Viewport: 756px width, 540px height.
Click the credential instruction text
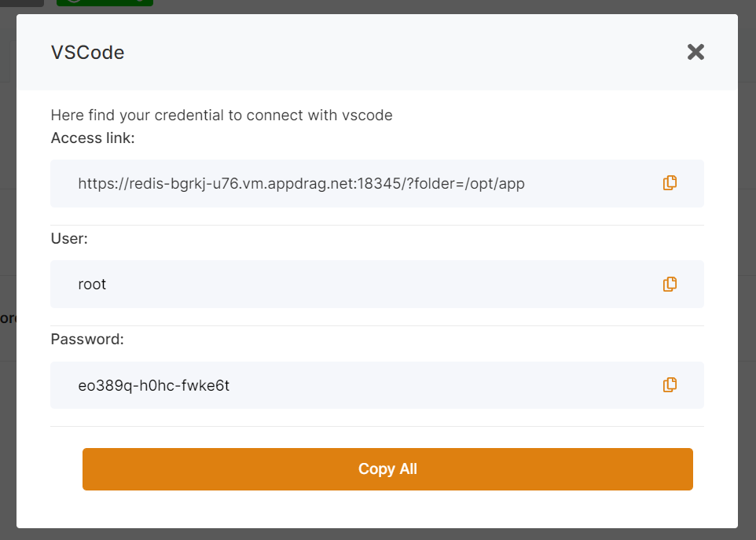(x=221, y=115)
